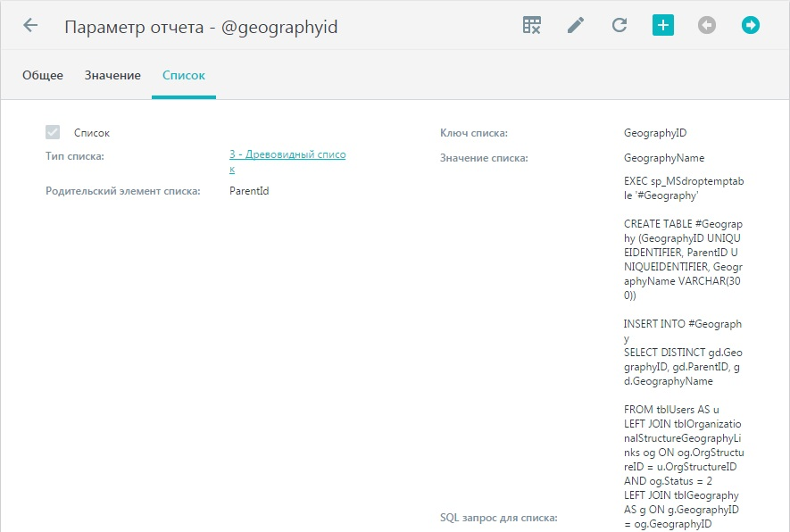
Task: Open the Древовидный список link
Action: (x=287, y=162)
